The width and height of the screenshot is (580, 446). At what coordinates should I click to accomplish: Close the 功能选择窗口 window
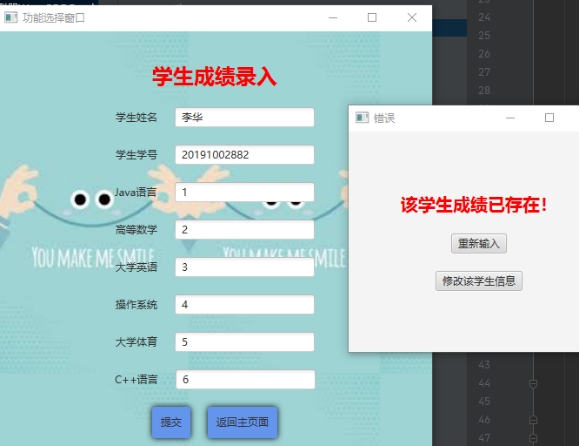(412, 17)
